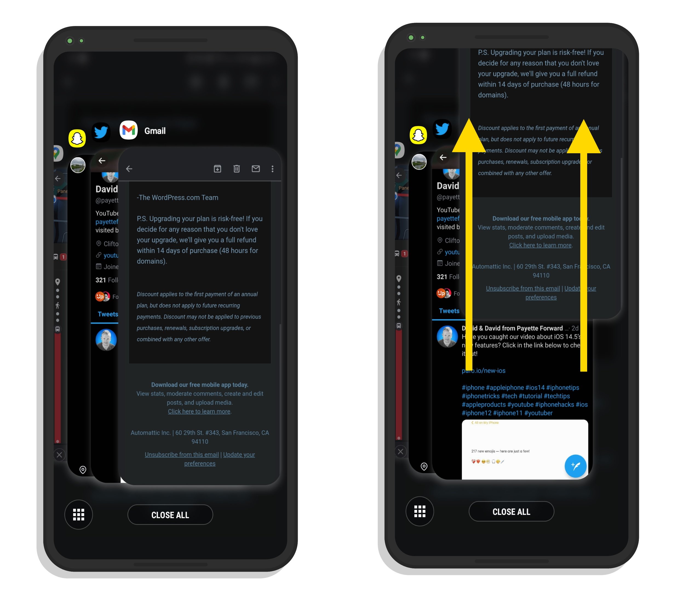Toggle the Gmail recent app preview
Viewport: 683px width, 616px height.
128,131
